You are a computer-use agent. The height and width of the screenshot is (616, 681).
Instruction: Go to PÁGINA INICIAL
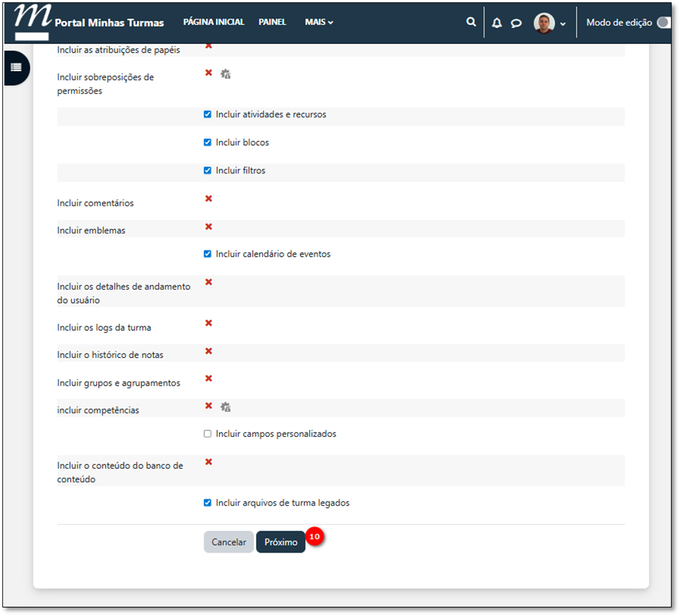point(213,22)
